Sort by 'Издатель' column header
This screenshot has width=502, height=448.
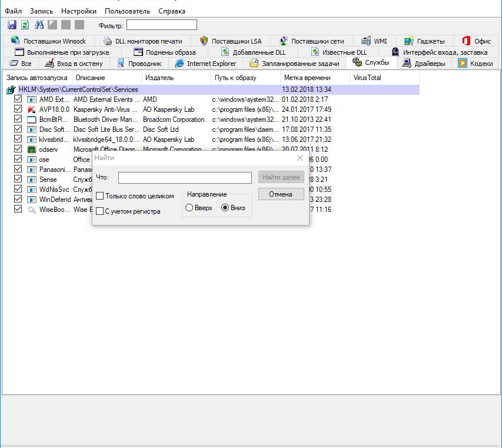tap(176, 78)
